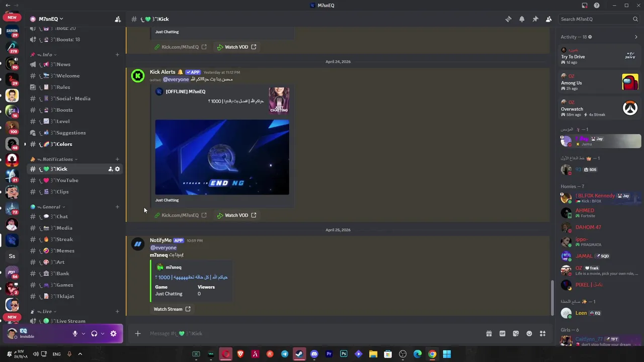Toggle the member list icon
Image resolution: width=644 pixels, height=362 pixels.
[548, 19]
